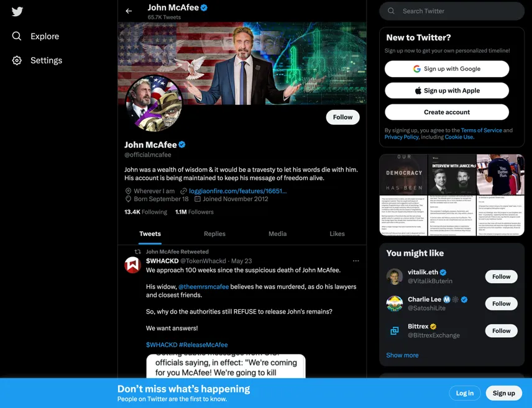
Task: Sign up with Google
Action: click(x=447, y=69)
